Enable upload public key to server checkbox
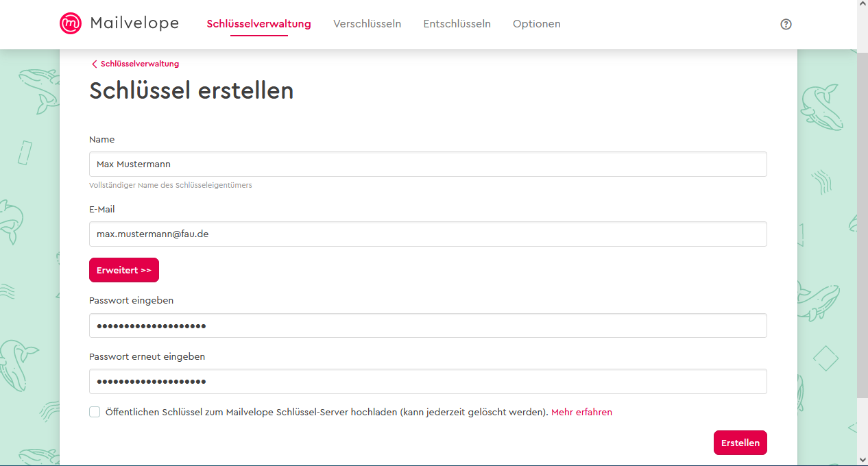The image size is (868, 466). (x=95, y=412)
